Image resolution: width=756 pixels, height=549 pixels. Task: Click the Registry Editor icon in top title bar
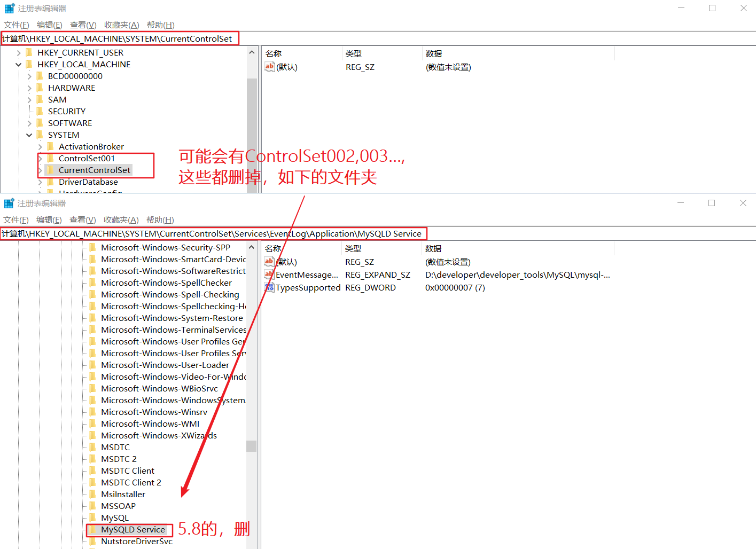[x=9, y=9]
